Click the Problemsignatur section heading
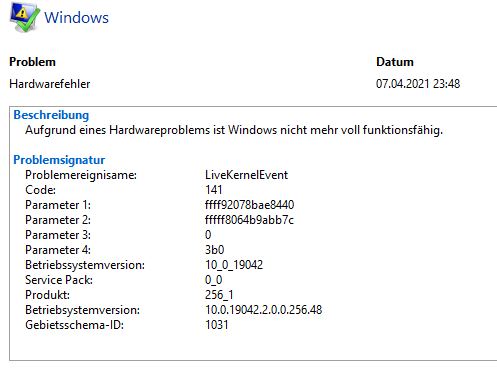This screenshot has width=497, height=374. pyautogui.click(x=59, y=160)
